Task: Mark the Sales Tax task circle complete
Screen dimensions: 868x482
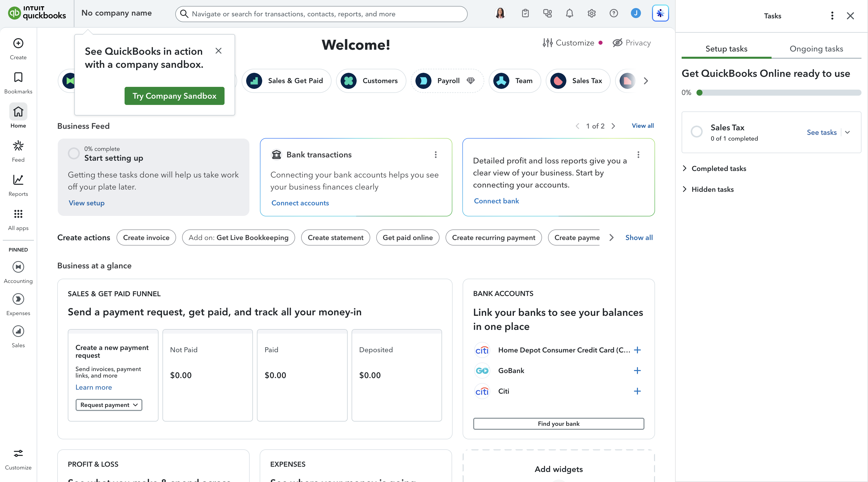Action: pyautogui.click(x=696, y=132)
